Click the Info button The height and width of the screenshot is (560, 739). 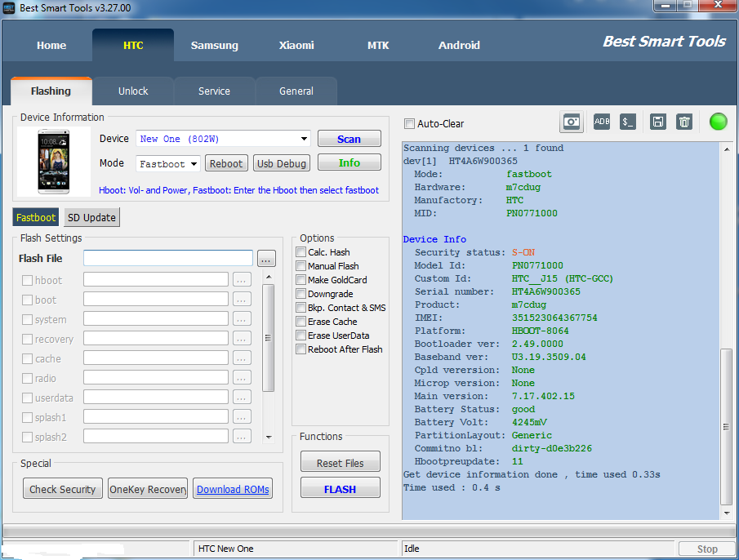349,162
